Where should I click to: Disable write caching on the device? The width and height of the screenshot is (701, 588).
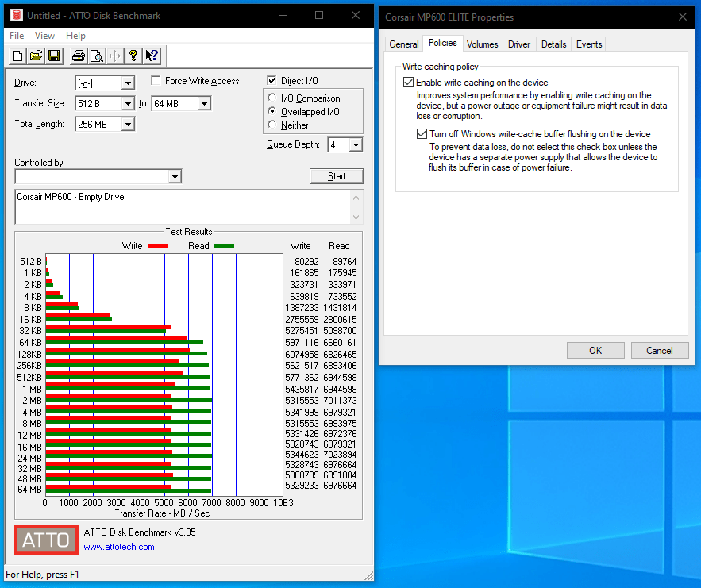tap(409, 83)
